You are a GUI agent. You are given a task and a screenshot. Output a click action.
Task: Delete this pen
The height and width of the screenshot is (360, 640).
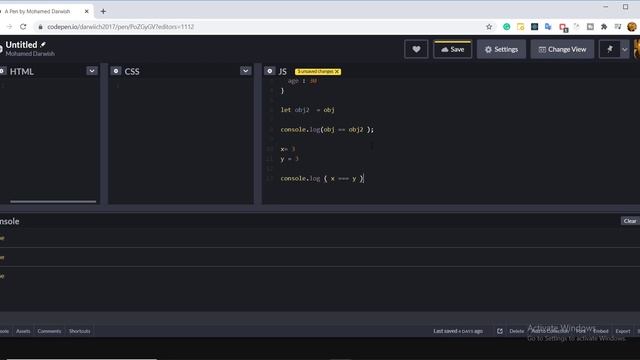coord(516,331)
